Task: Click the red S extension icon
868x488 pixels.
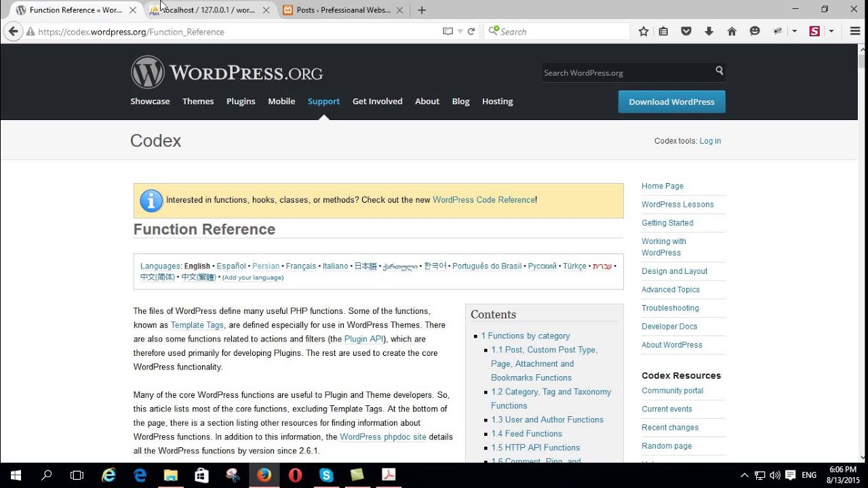Action: (x=814, y=31)
